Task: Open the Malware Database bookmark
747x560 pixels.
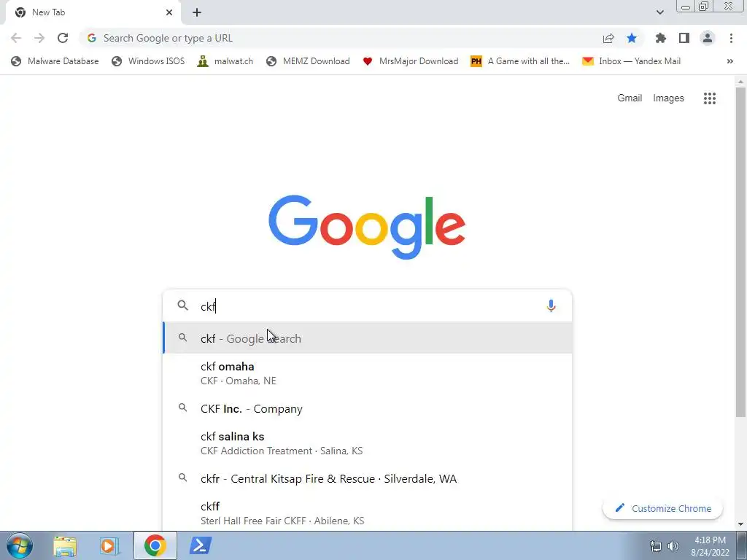Action: click(55, 61)
